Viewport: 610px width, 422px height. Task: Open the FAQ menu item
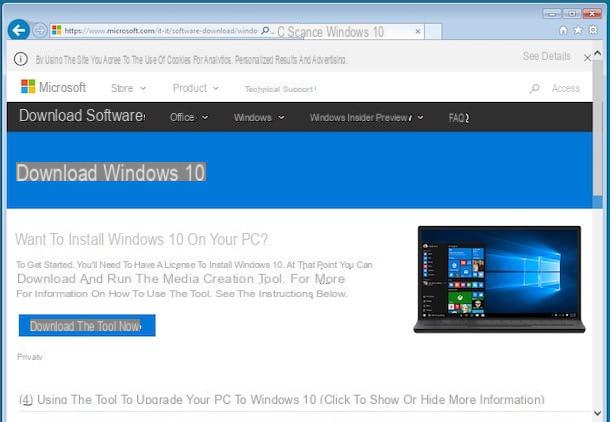point(459,118)
